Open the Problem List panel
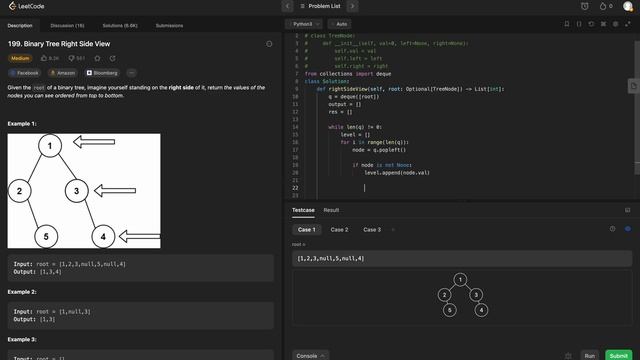 pyautogui.click(x=320, y=6)
